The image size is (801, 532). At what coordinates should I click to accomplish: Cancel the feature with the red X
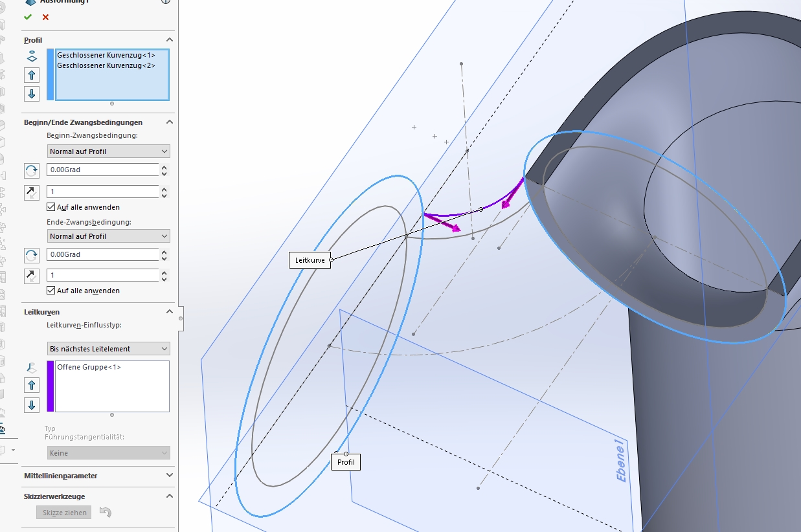pos(45,17)
